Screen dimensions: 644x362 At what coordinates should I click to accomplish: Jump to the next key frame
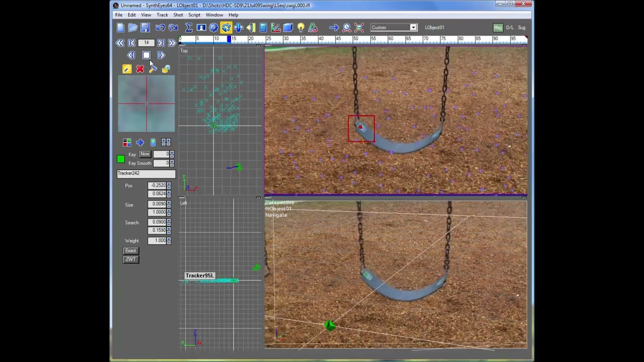160,43
